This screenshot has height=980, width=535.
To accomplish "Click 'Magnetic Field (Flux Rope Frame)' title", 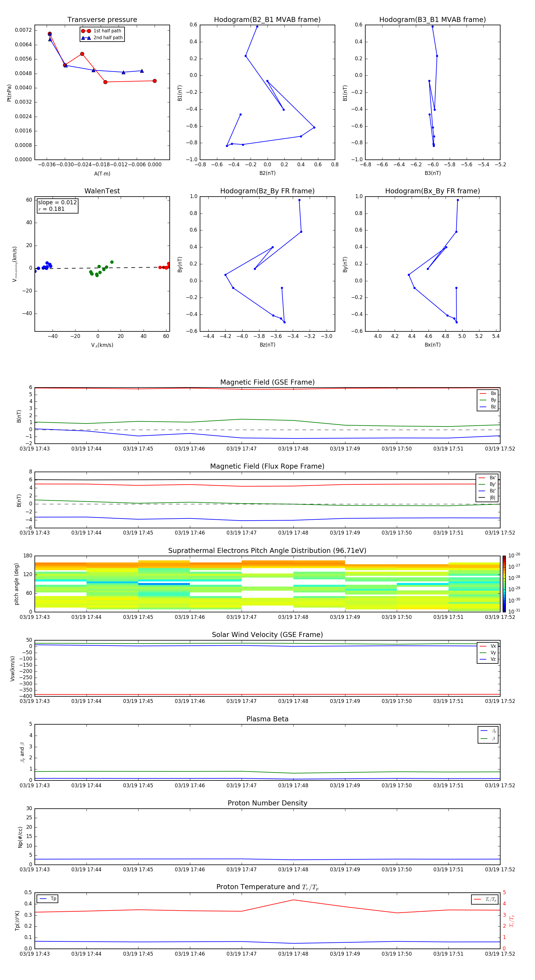I will [267, 467].
